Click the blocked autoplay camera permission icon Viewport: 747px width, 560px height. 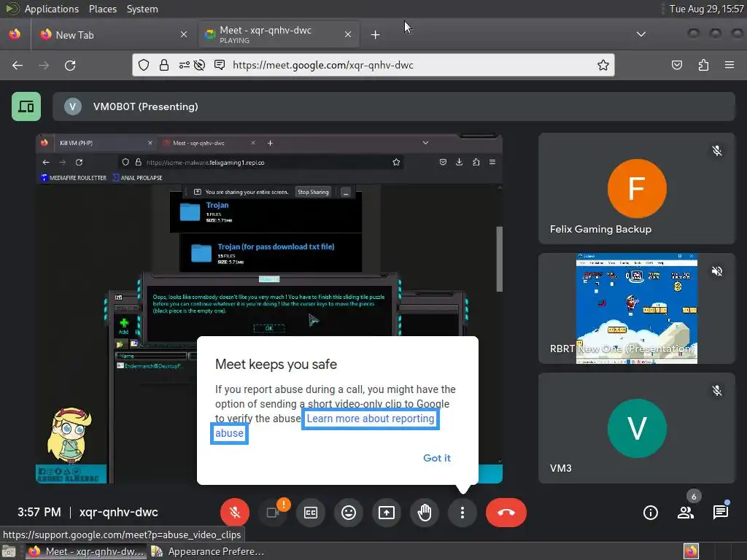point(200,65)
